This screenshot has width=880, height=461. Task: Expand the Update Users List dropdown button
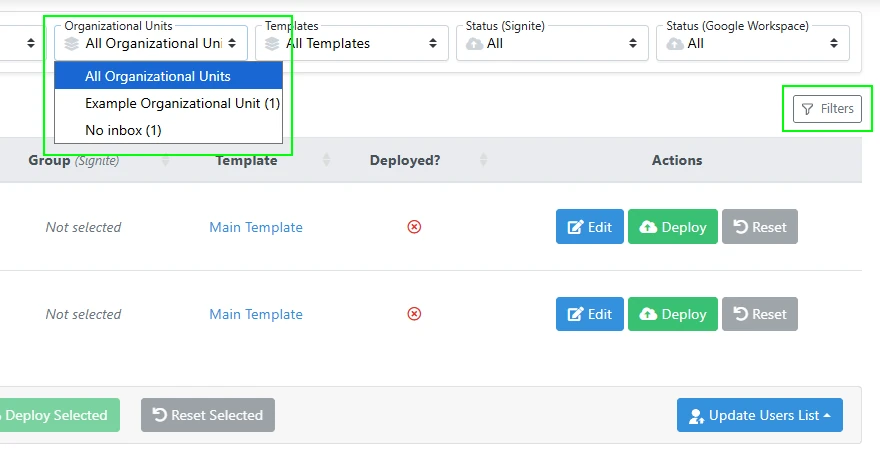(759, 415)
